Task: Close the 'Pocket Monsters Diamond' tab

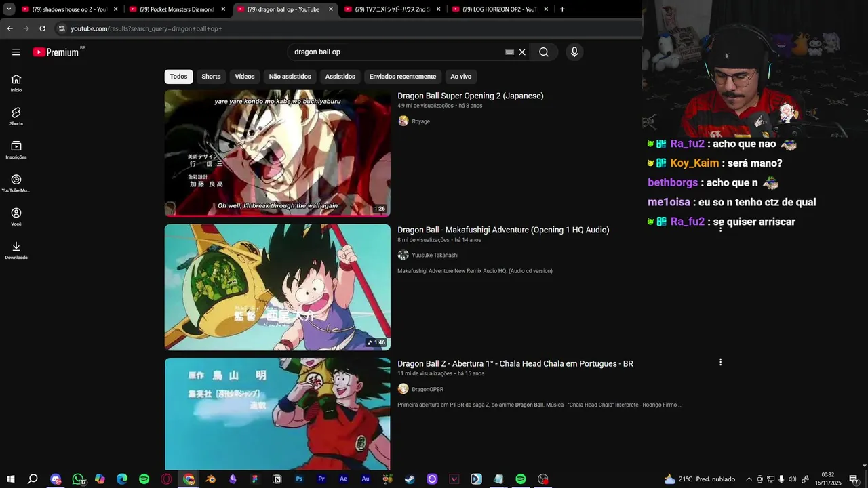Action: (223, 9)
